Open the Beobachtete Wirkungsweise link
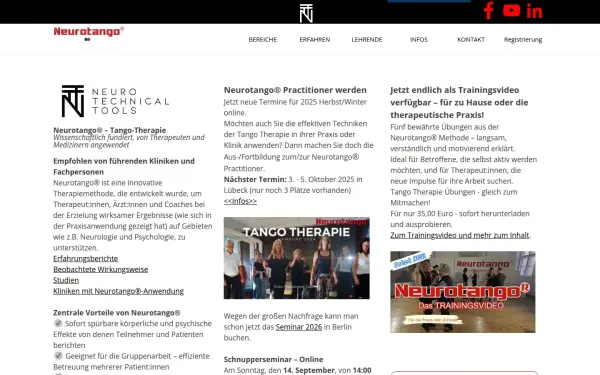The width and height of the screenshot is (600, 375). 101,269
